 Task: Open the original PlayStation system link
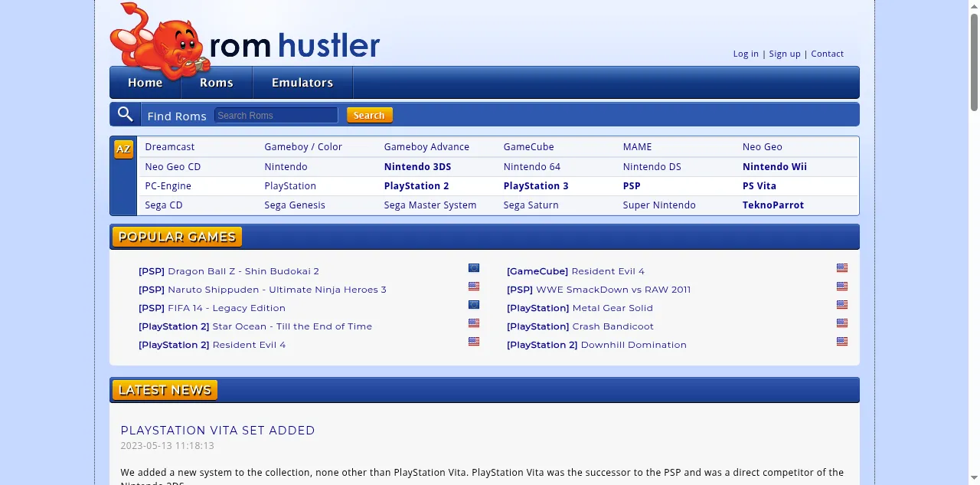click(290, 186)
